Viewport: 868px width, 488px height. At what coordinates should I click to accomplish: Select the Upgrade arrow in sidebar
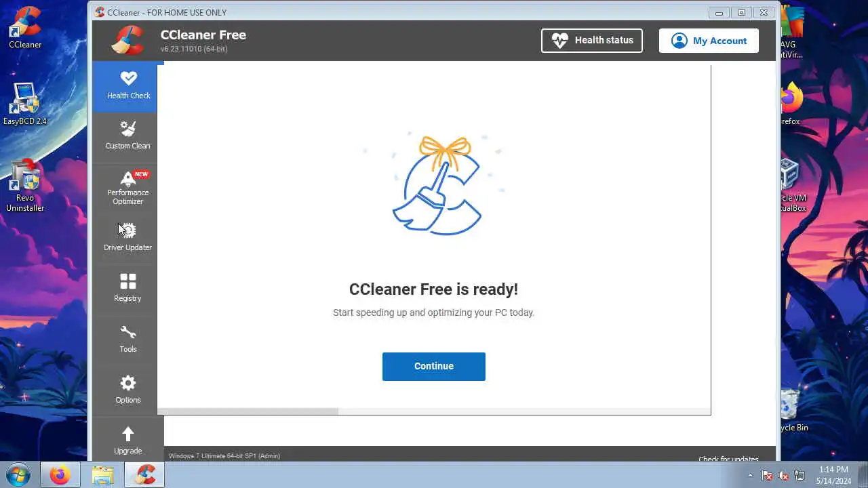(127, 440)
